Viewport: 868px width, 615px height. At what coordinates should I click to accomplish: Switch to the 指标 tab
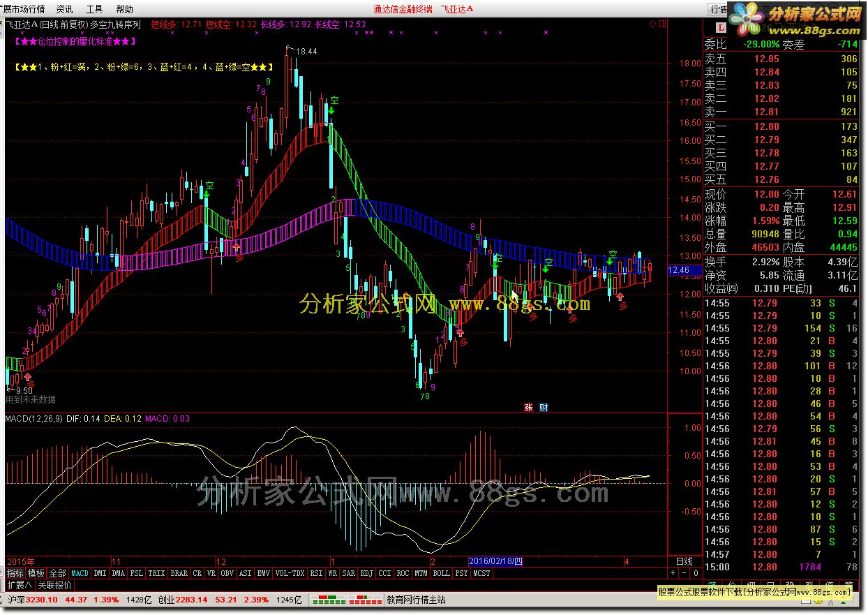tap(15, 573)
